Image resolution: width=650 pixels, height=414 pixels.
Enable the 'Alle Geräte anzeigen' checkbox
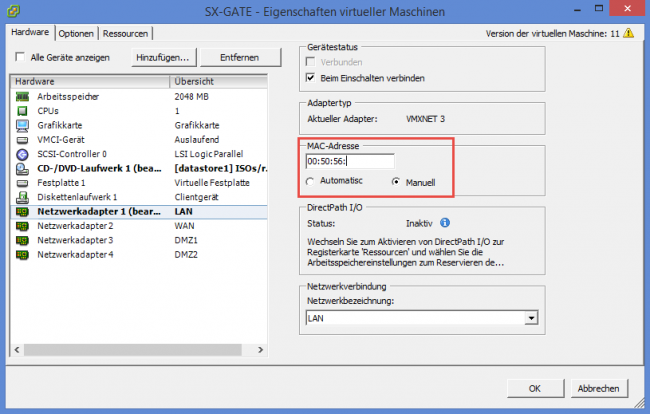pyautogui.click(x=21, y=58)
